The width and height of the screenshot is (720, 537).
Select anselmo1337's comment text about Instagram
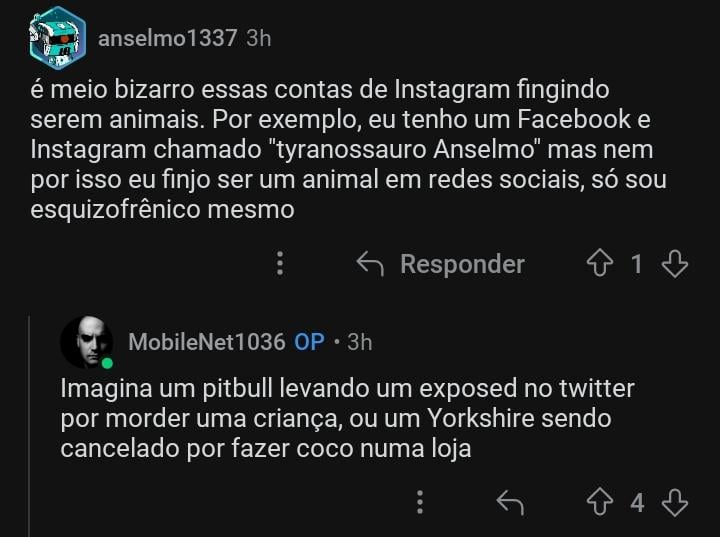pyautogui.click(x=340, y=150)
